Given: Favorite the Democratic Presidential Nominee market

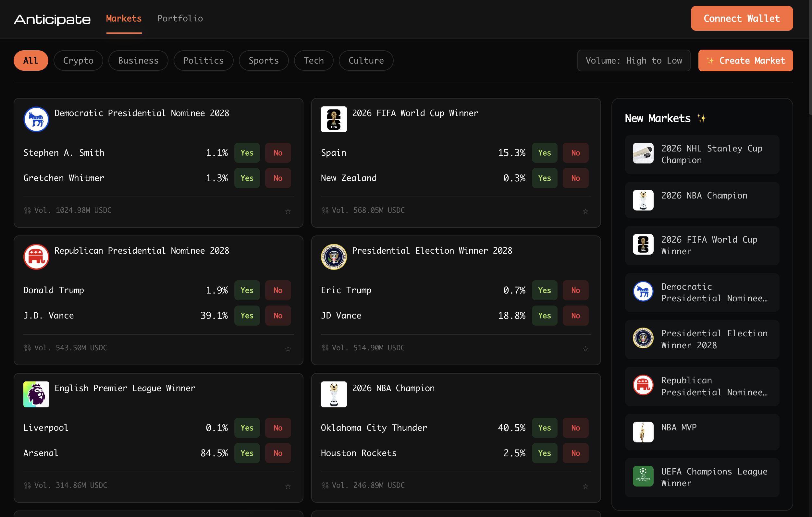Looking at the screenshot, I should [x=288, y=211].
